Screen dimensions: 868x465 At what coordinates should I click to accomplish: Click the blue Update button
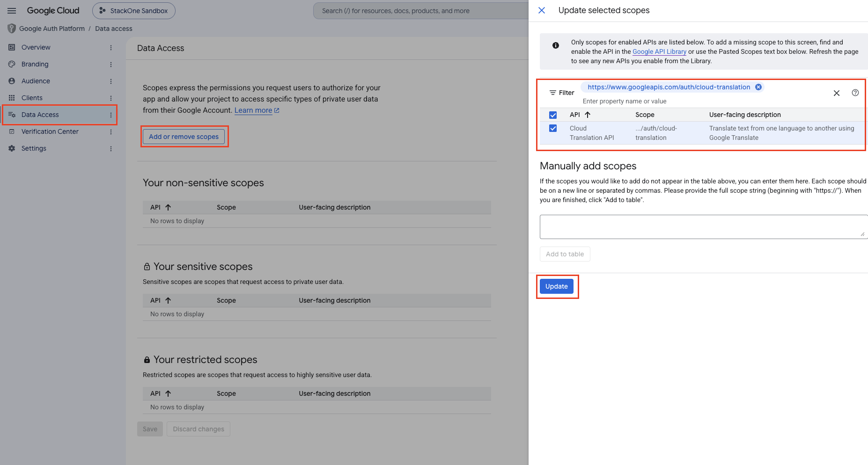(x=556, y=286)
